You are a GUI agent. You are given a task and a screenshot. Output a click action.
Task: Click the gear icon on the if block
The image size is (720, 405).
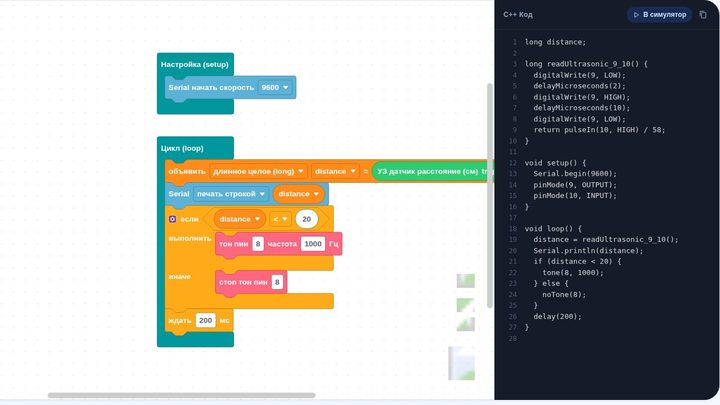172,219
